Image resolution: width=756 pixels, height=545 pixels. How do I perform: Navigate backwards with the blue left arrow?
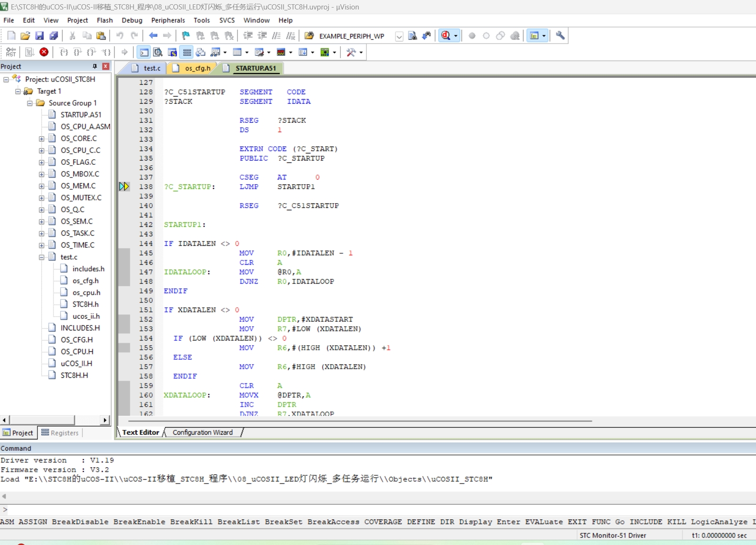(x=153, y=36)
